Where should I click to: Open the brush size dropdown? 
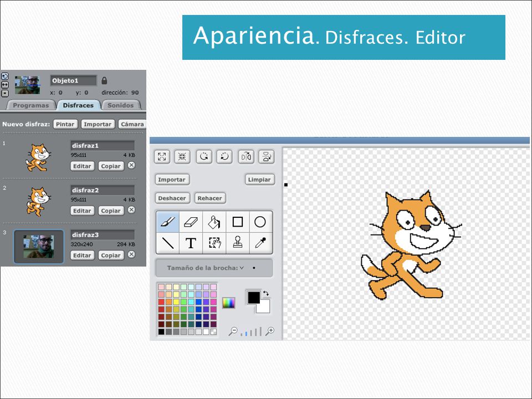242,268
